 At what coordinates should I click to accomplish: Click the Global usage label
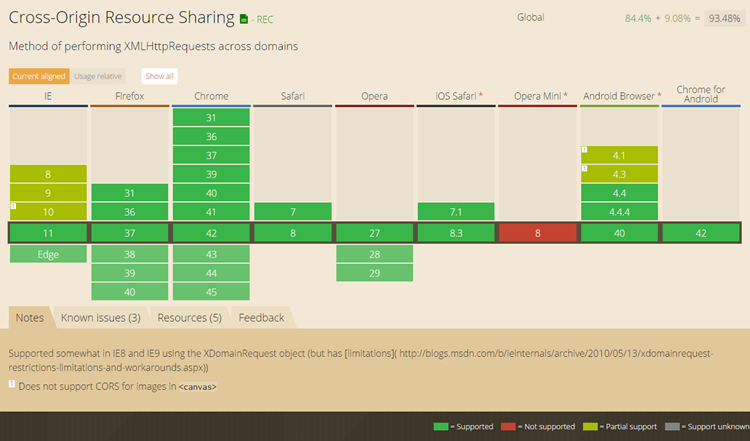(530, 17)
